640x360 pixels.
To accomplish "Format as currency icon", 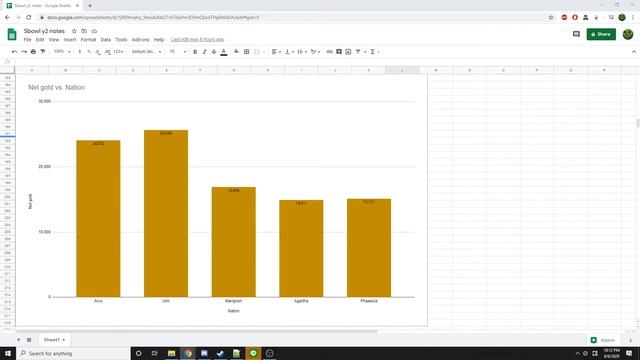I will pos(80,52).
